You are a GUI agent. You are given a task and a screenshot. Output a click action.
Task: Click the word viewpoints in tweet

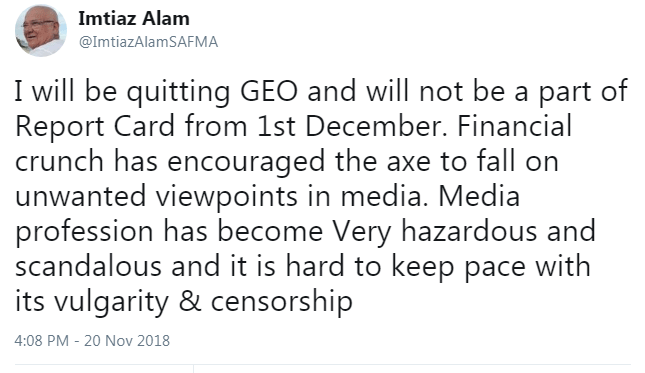pos(226,197)
